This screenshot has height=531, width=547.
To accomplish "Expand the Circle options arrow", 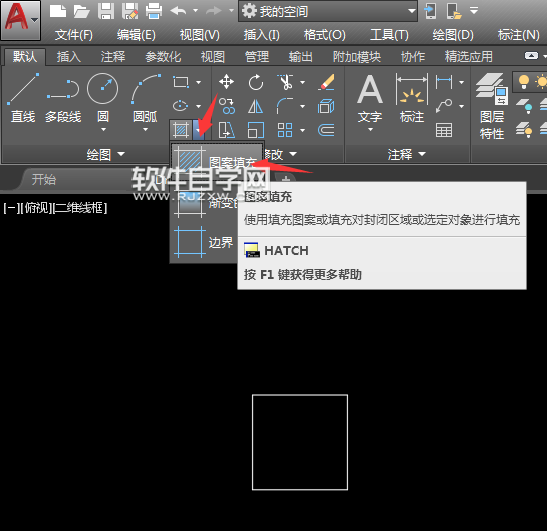I will (x=103, y=130).
